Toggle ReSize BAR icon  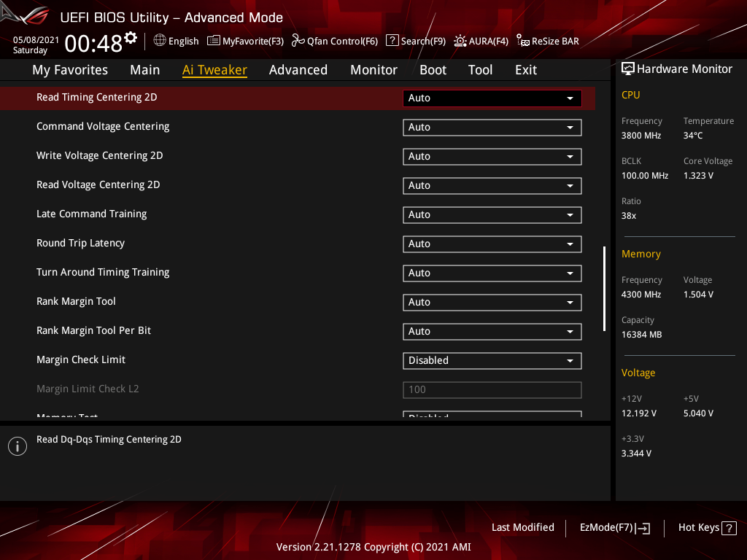tap(522, 41)
